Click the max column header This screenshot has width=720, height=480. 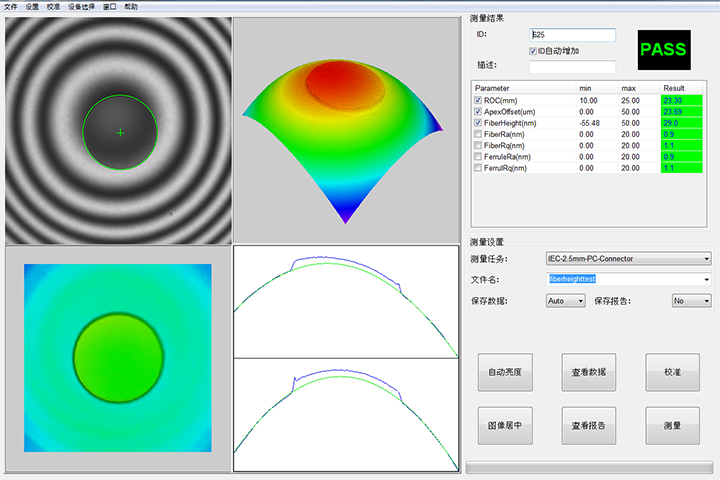click(638, 88)
